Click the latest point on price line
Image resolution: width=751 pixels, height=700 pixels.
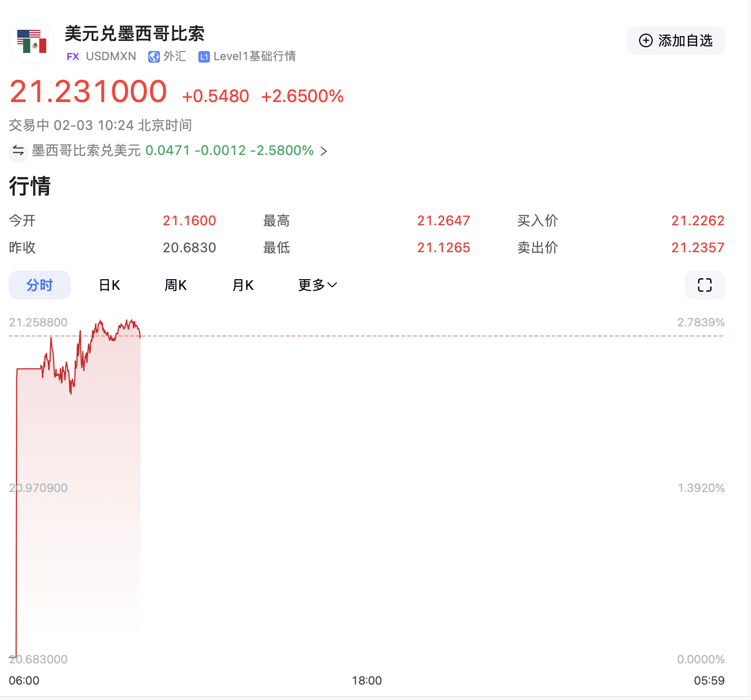point(140,336)
